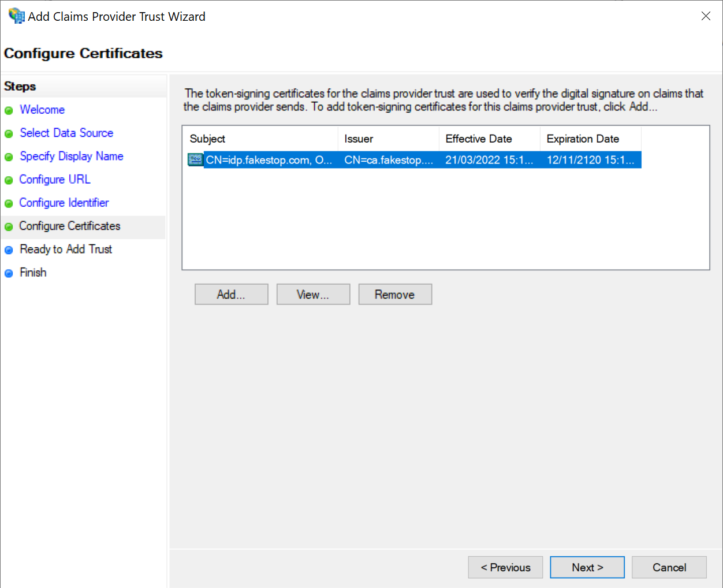Click the certificate icon in the list row
This screenshot has width=723, height=588.
(195, 159)
